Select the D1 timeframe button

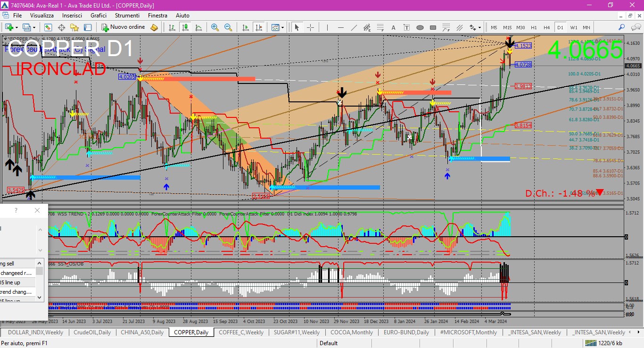(x=560, y=27)
